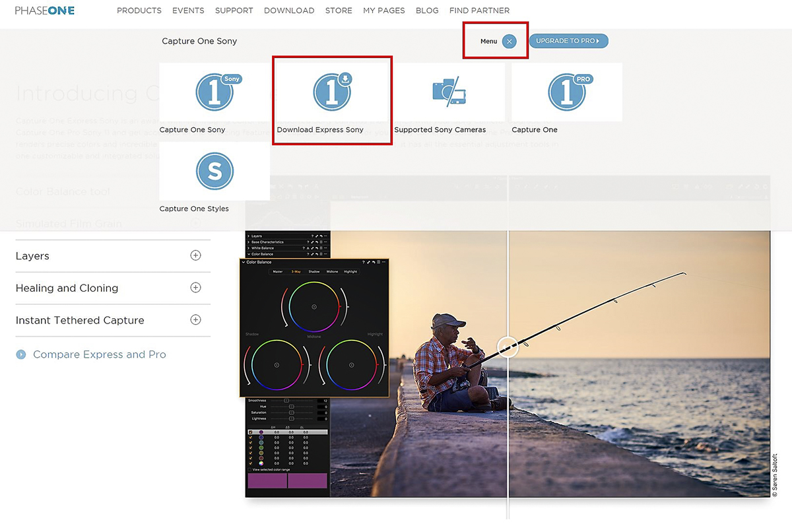The image size is (792, 532).
Task: Click the center point of the Midtone color wheel
Action: [314, 307]
